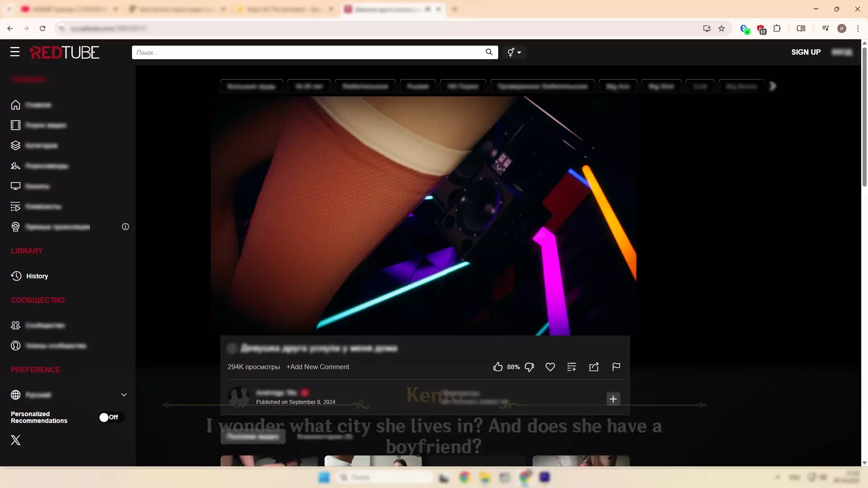Report video using flag icon

616,367
